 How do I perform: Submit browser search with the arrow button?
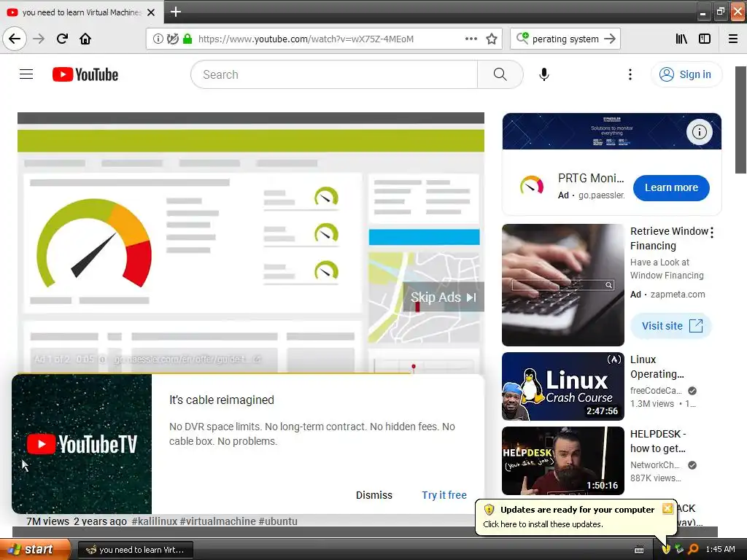[x=610, y=39]
